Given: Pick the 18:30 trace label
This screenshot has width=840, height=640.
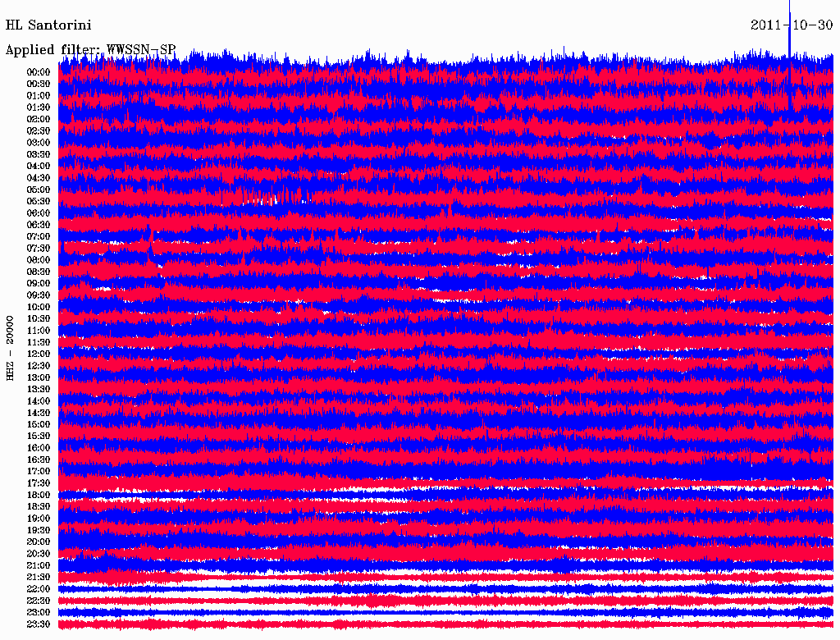Looking at the screenshot, I should click(x=39, y=507).
